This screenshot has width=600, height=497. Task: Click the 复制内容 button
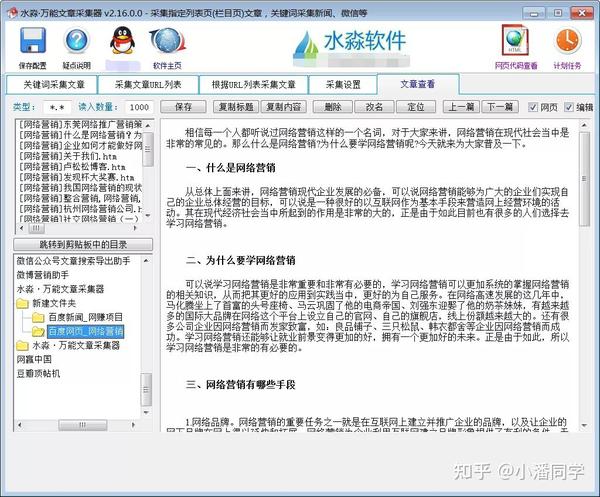(284, 107)
